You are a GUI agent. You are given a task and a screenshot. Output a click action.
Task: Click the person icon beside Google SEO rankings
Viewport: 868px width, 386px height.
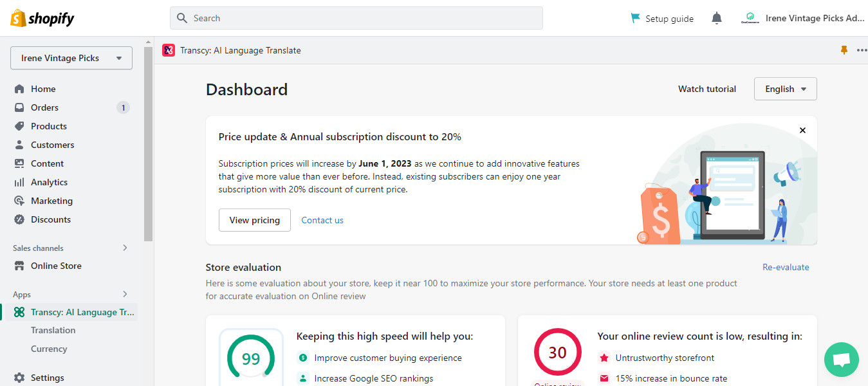click(302, 378)
